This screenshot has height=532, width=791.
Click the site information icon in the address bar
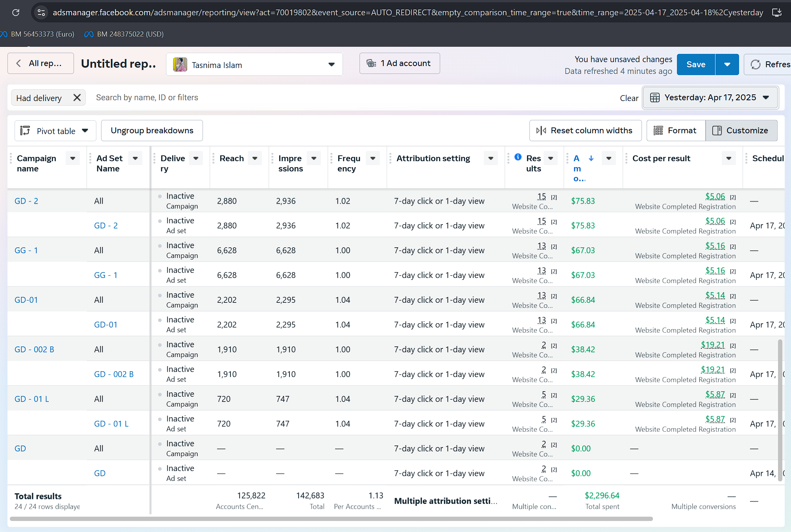(41, 13)
